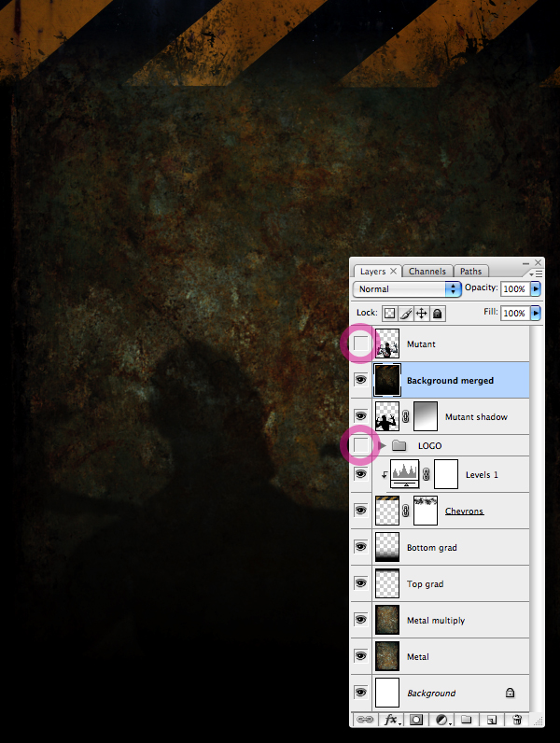Add a layer mask
The width and height of the screenshot is (560, 743).
click(x=416, y=720)
